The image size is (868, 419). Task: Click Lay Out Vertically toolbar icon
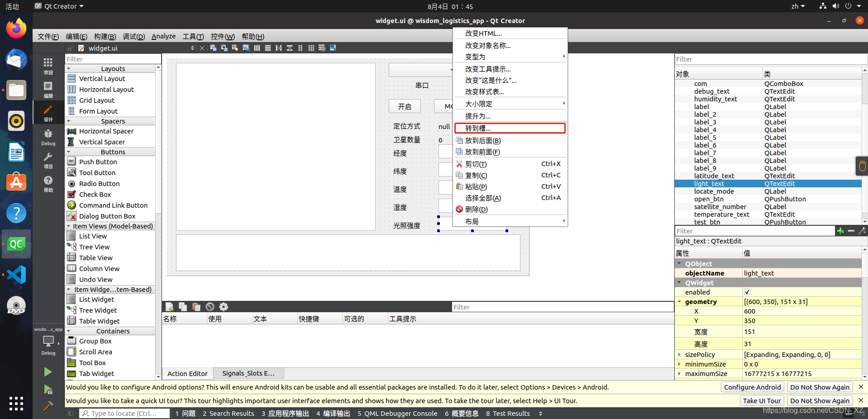(268, 48)
